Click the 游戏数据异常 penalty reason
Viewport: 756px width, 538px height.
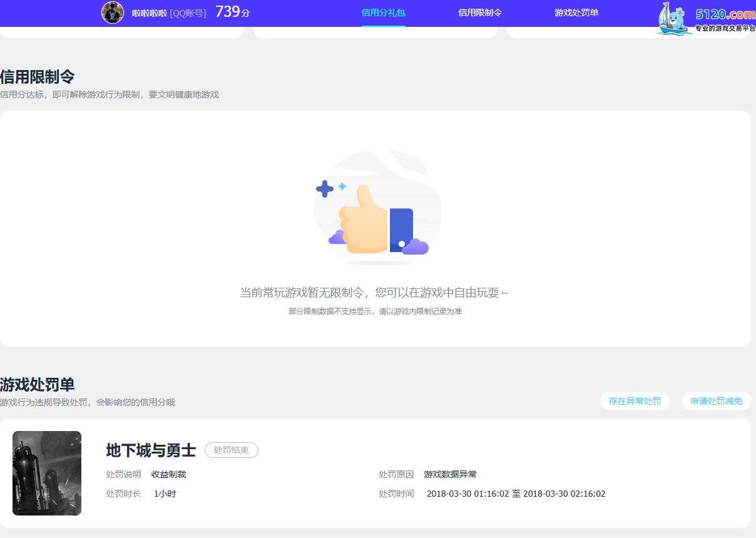(x=451, y=474)
